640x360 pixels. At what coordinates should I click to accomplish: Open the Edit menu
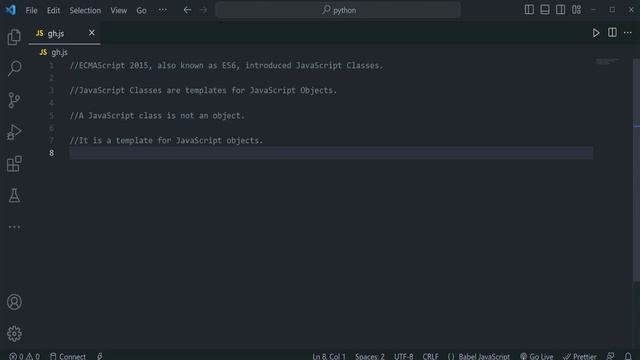(x=53, y=10)
